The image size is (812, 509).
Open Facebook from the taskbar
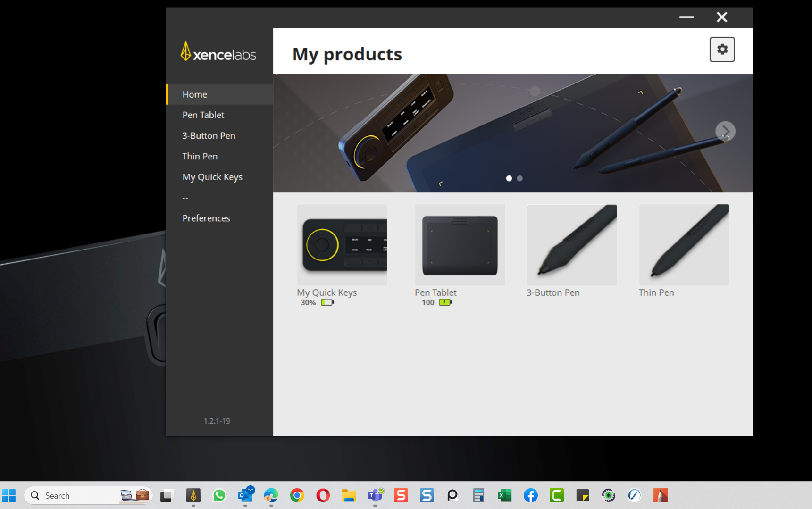[531, 495]
